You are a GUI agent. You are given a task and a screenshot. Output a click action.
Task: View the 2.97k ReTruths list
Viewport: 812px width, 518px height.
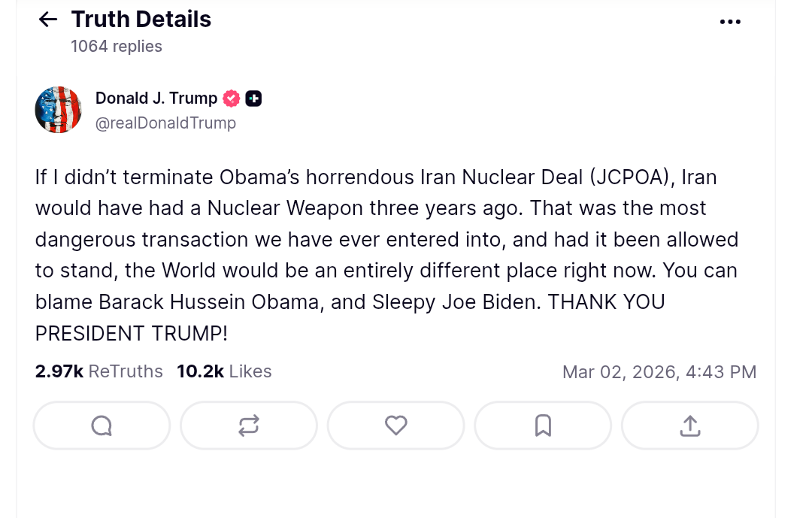(x=99, y=371)
